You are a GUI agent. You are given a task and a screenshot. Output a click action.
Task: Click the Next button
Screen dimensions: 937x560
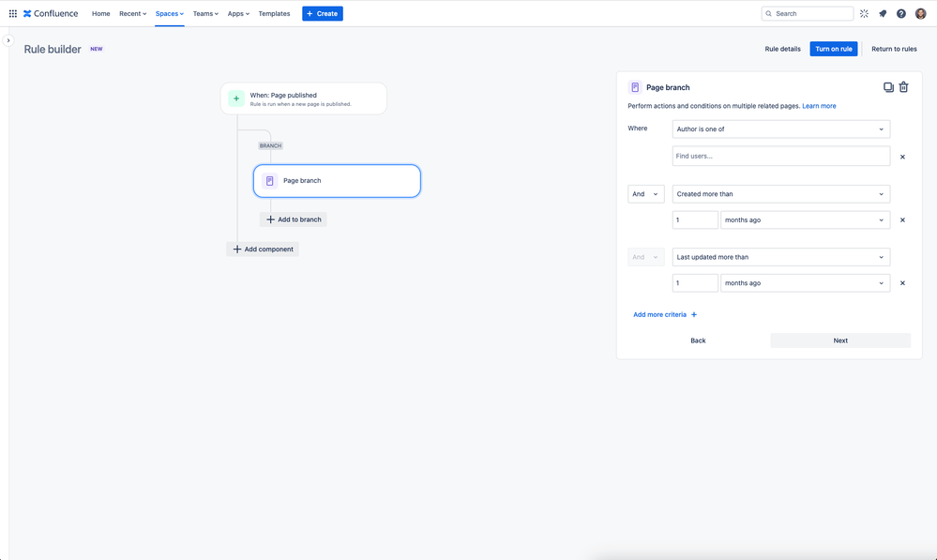840,341
